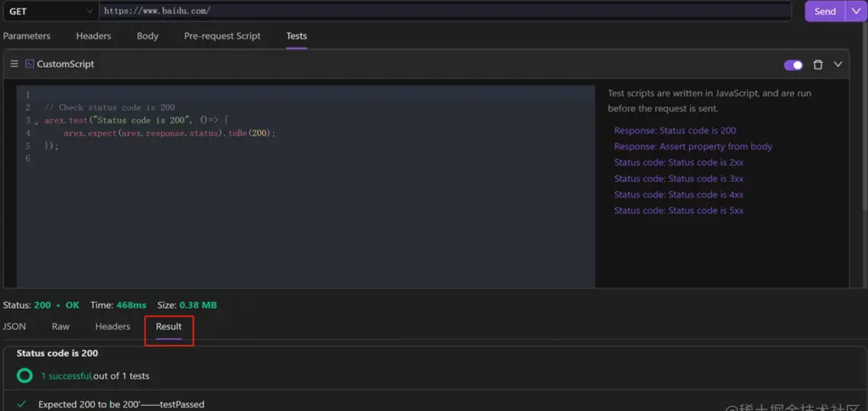Click the CustomScript script type icon
Screen dimensions: 868x411
pos(30,64)
